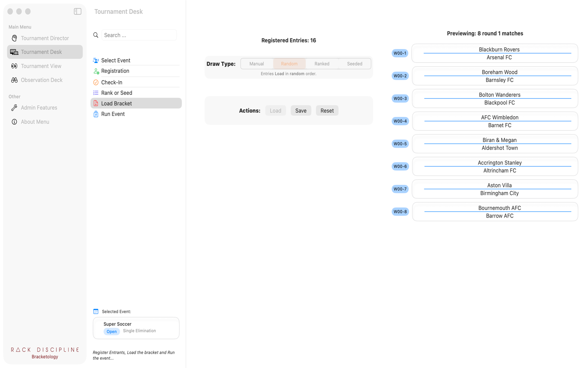Toggle the sidebar panel icon
Image resolution: width=588 pixels, height=368 pixels.
(78, 11)
